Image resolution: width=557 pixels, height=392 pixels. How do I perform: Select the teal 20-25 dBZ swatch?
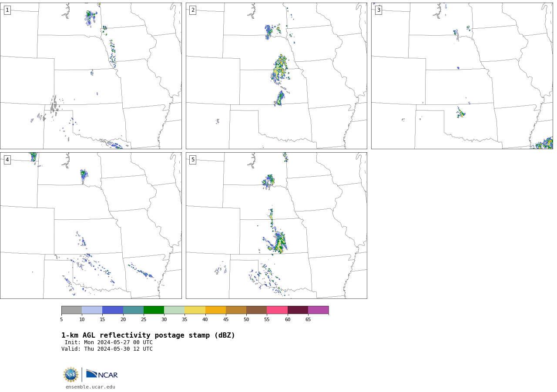click(133, 310)
